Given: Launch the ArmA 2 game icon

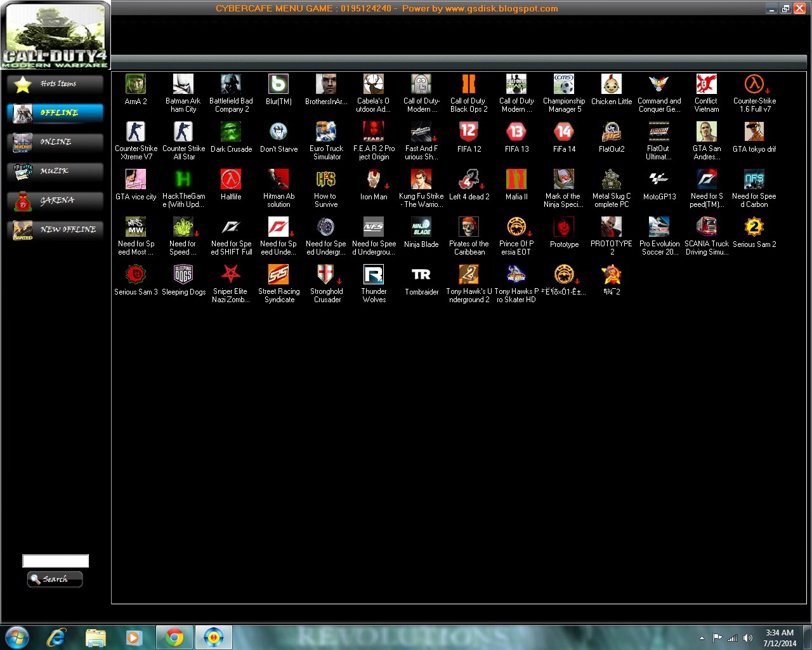Looking at the screenshot, I should coord(136,84).
